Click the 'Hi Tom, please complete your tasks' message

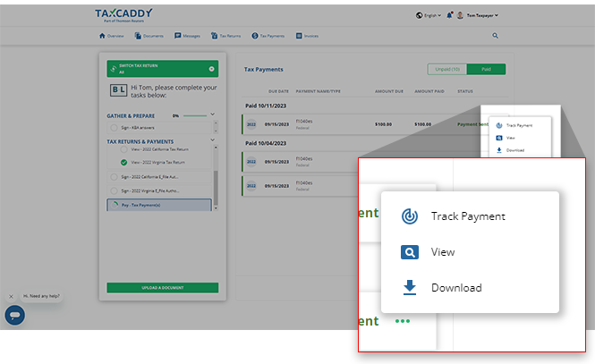coord(174,91)
